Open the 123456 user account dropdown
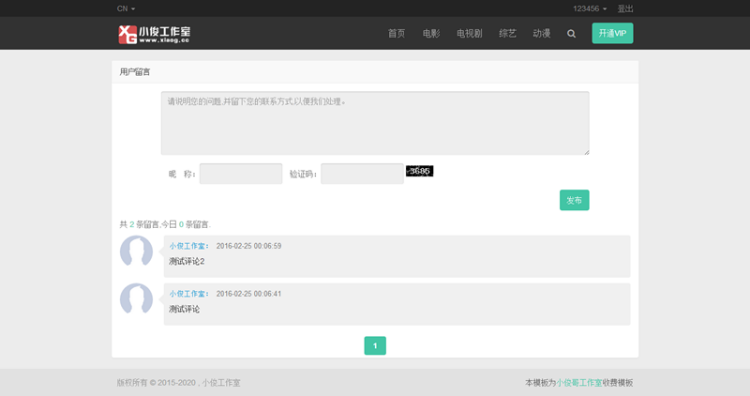Screen dimensions: 750x396 590,9
